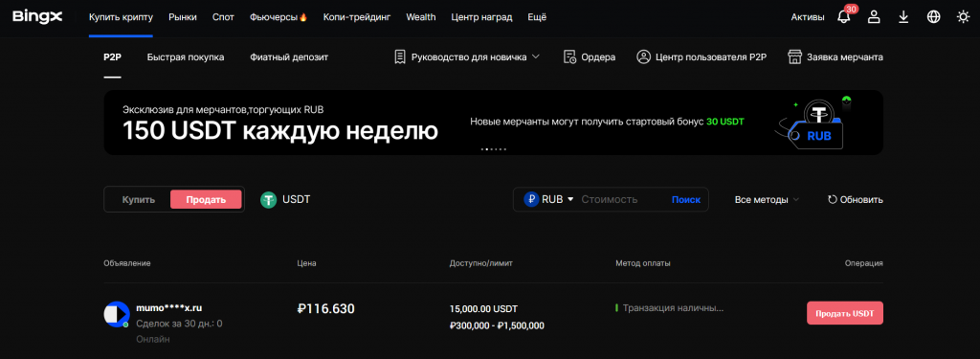The width and height of the screenshot is (980, 359).
Task: Open the Фьючерсы menu item
Action: click(x=273, y=17)
